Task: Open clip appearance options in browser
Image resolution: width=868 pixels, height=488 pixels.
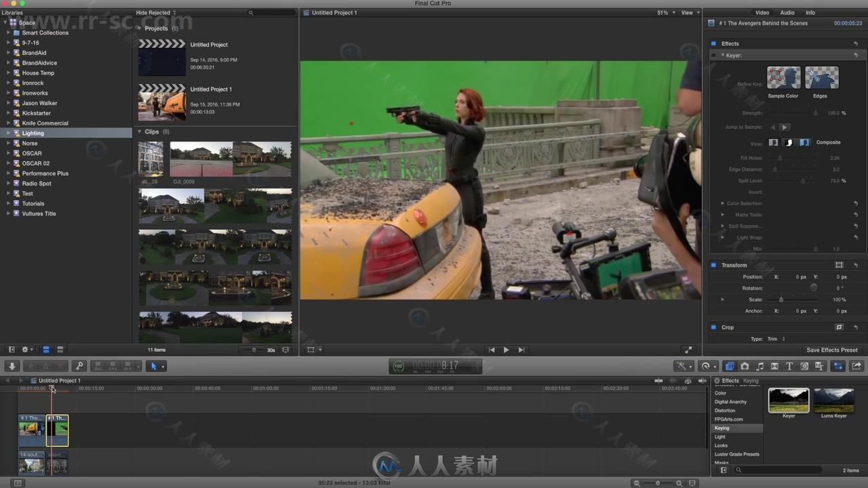Action: coord(285,350)
